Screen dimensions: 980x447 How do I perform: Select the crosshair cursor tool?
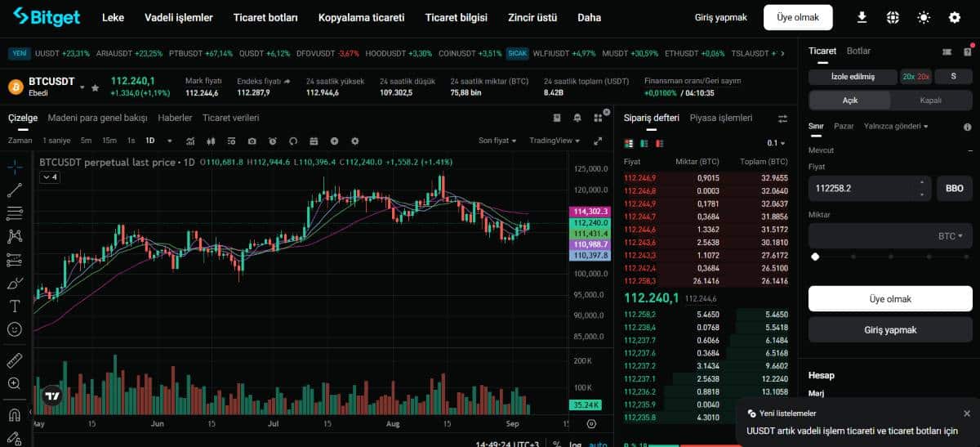(x=15, y=167)
